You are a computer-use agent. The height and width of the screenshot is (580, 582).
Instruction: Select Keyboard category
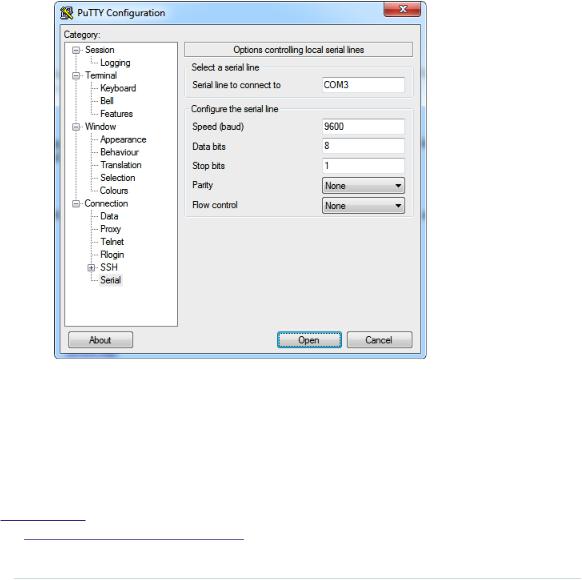[x=118, y=88]
